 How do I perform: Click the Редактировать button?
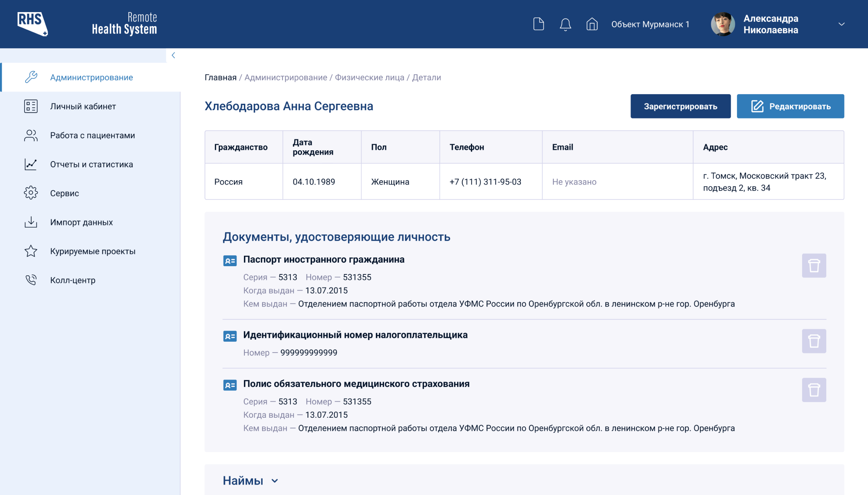790,106
